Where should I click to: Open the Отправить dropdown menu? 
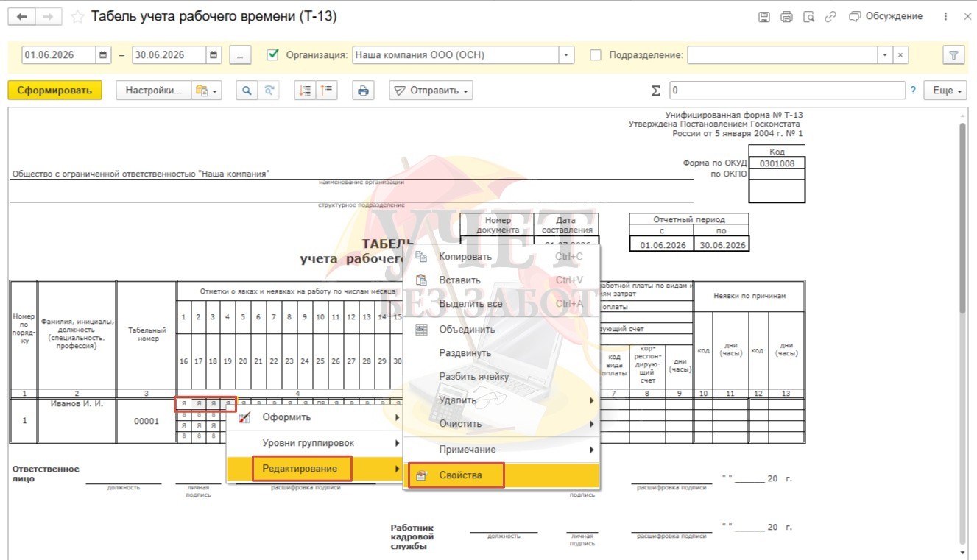431,91
